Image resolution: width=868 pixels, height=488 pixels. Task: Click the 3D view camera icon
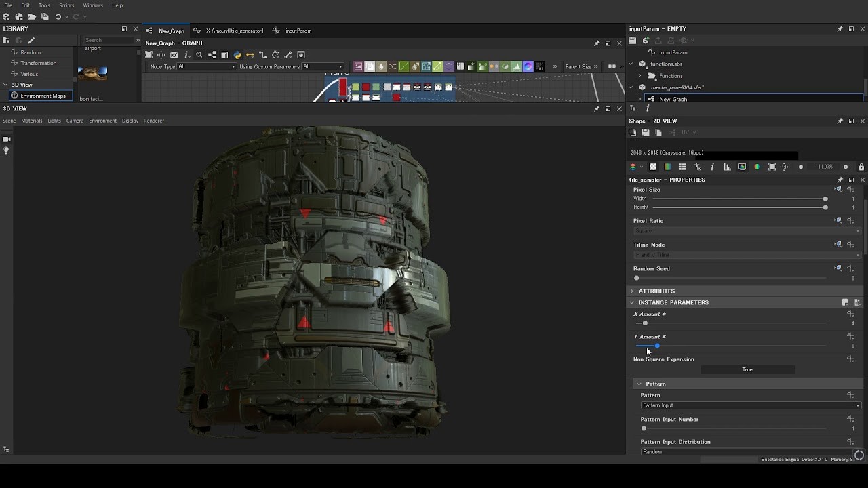6,139
